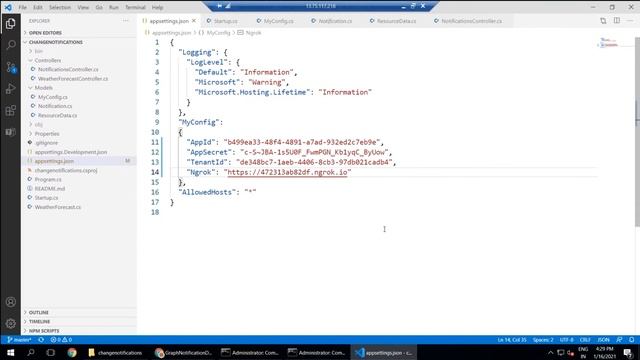640x360 pixels.
Task: Click the Ln 14, Col 35 cursor position indicator
Action: [x=512, y=340]
